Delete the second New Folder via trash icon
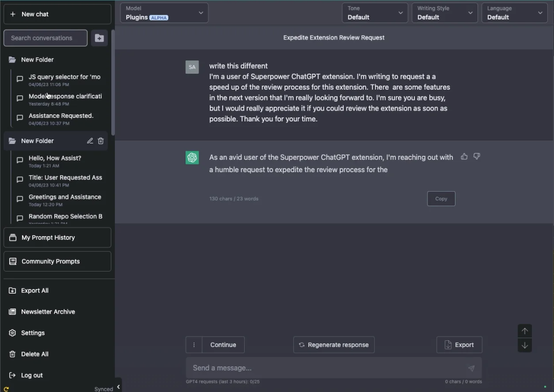Image resolution: width=554 pixels, height=392 pixels. [x=101, y=141]
